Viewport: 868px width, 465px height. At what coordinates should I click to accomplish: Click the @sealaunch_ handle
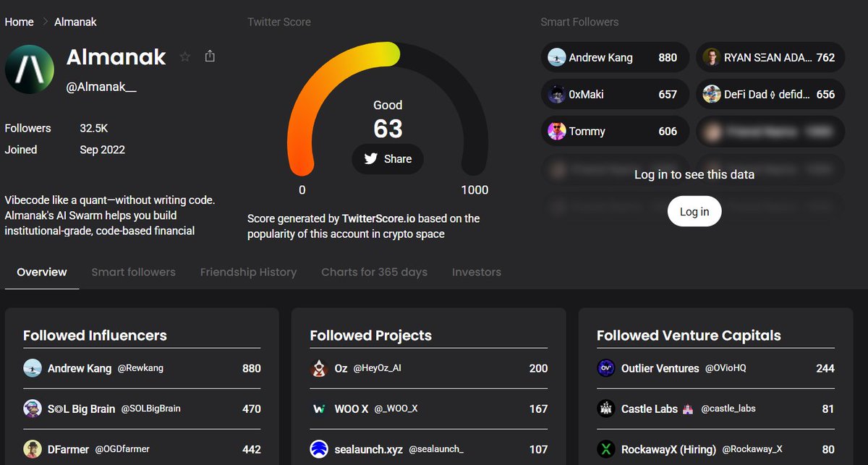(x=436, y=449)
